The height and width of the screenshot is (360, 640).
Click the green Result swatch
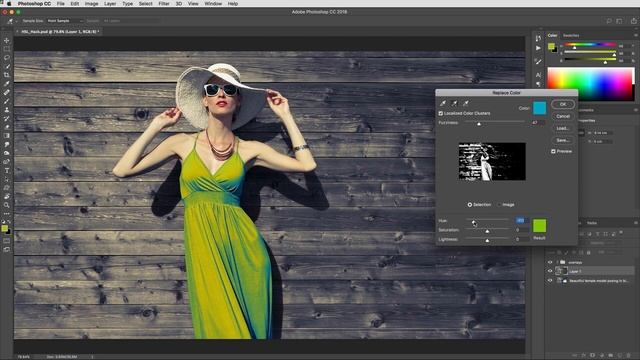click(539, 226)
